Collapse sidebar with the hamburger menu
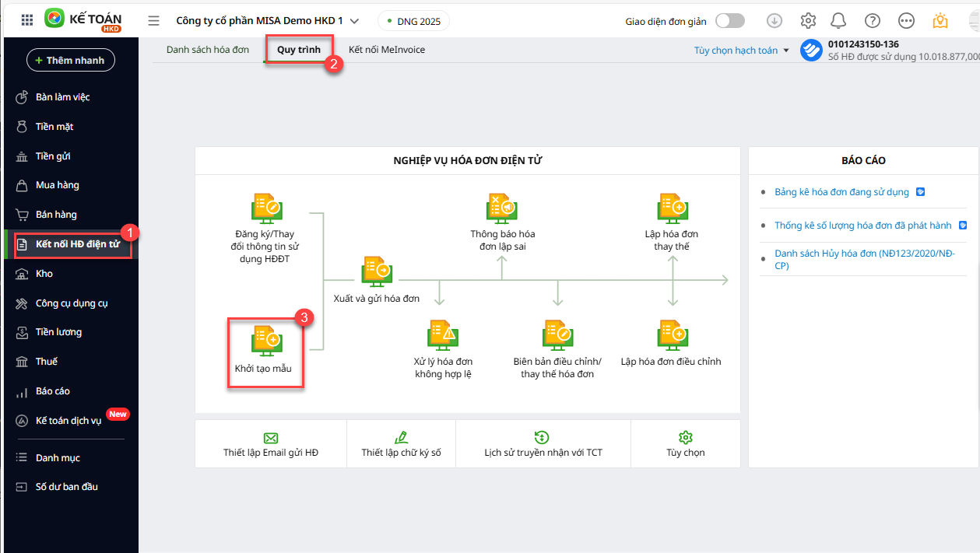This screenshot has width=980, height=553. (153, 21)
